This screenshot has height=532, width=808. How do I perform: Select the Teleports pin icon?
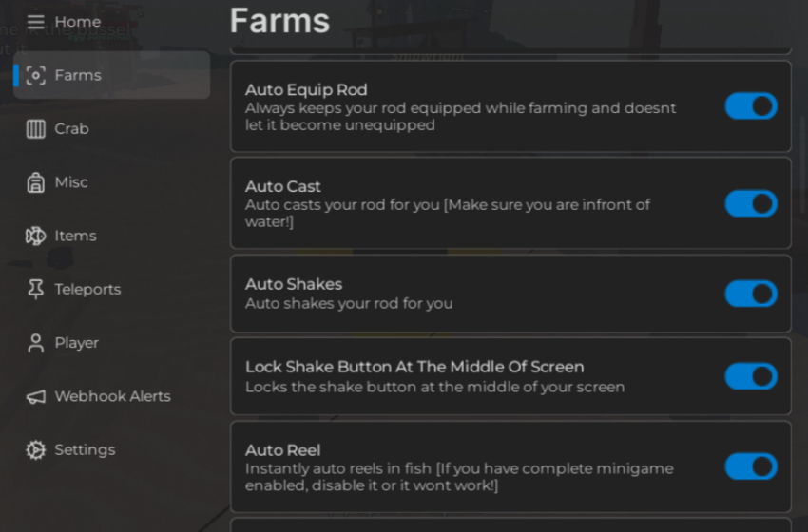(35, 290)
